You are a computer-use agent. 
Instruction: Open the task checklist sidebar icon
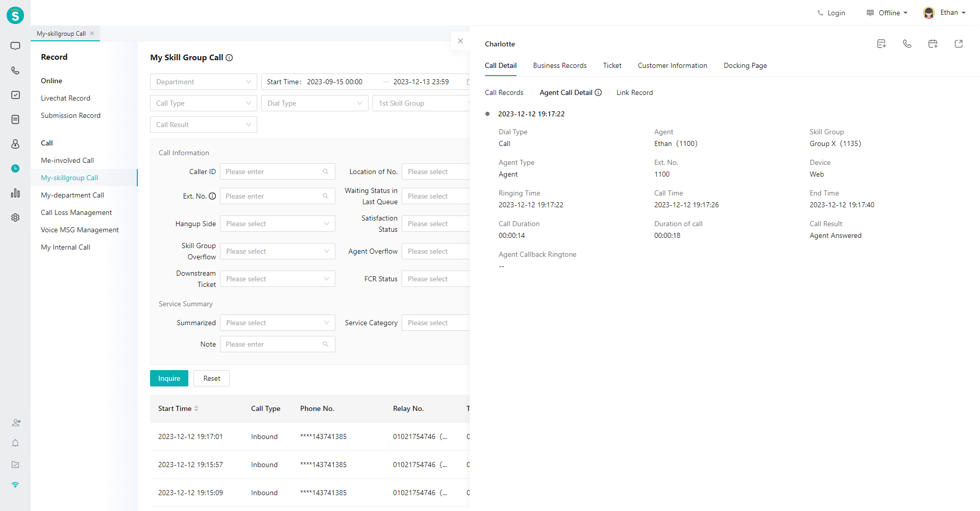tap(15, 95)
